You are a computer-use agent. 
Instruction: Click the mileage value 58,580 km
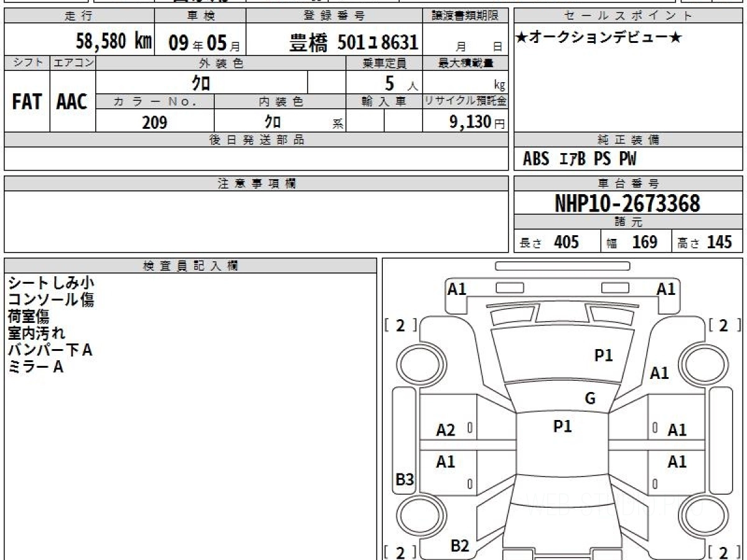click(114, 42)
